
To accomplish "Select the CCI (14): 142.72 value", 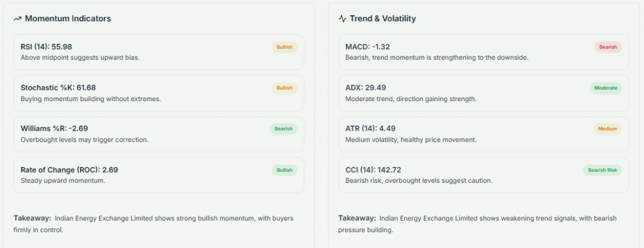I will coord(374,170).
